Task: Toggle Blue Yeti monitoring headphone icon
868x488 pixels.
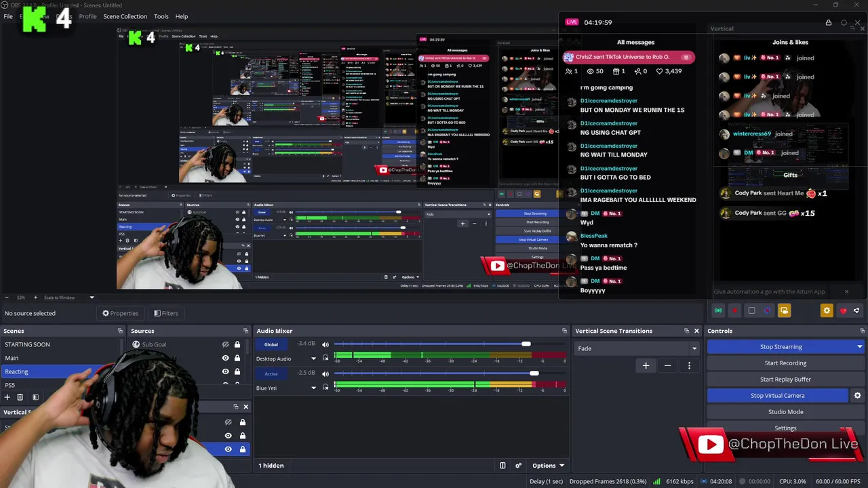Action: 325,388
